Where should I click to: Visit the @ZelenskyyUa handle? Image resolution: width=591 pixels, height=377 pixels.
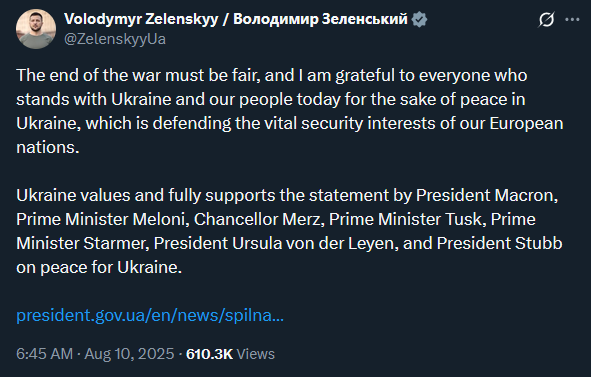click(115, 39)
